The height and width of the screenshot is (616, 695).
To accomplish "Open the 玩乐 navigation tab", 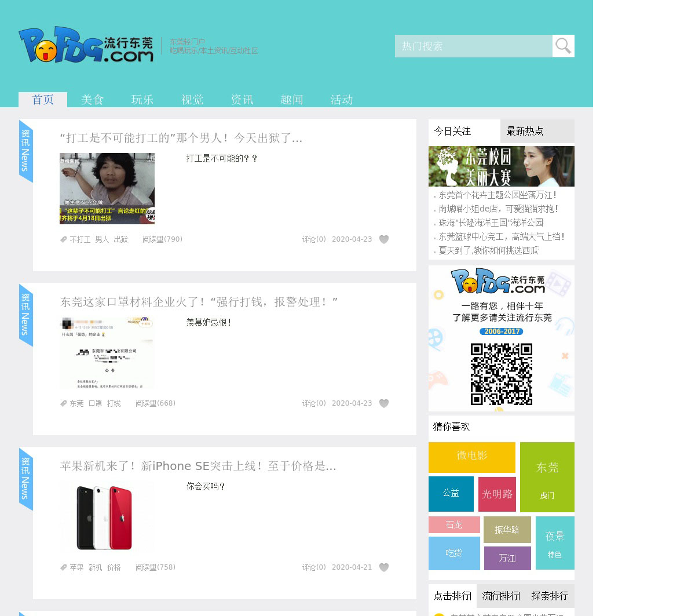I will click(x=142, y=100).
